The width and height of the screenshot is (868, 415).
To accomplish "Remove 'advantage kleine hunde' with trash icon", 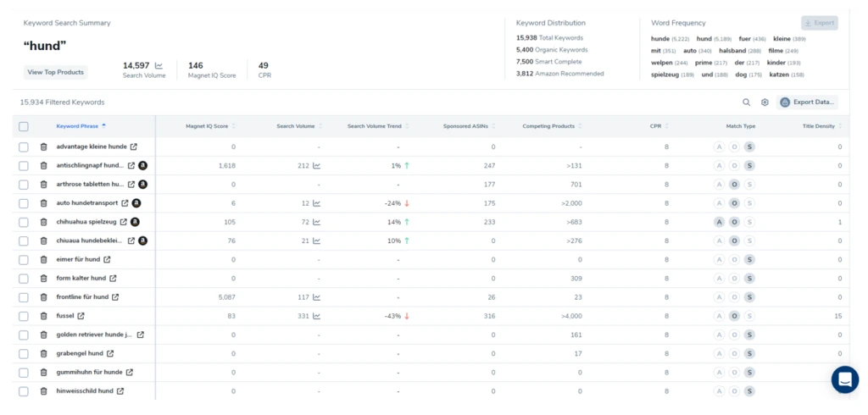I will [44, 147].
